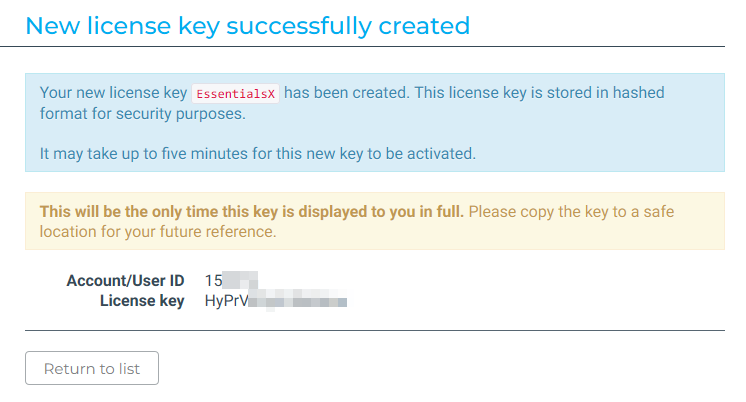This screenshot has height=402, width=746.
Task: Click the Account/User ID label
Action: tap(125, 281)
